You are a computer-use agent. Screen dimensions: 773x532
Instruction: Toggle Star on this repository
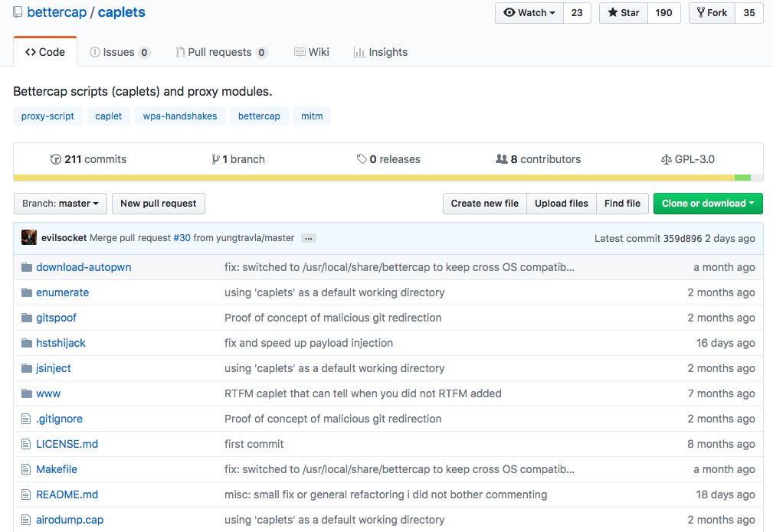point(624,13)
